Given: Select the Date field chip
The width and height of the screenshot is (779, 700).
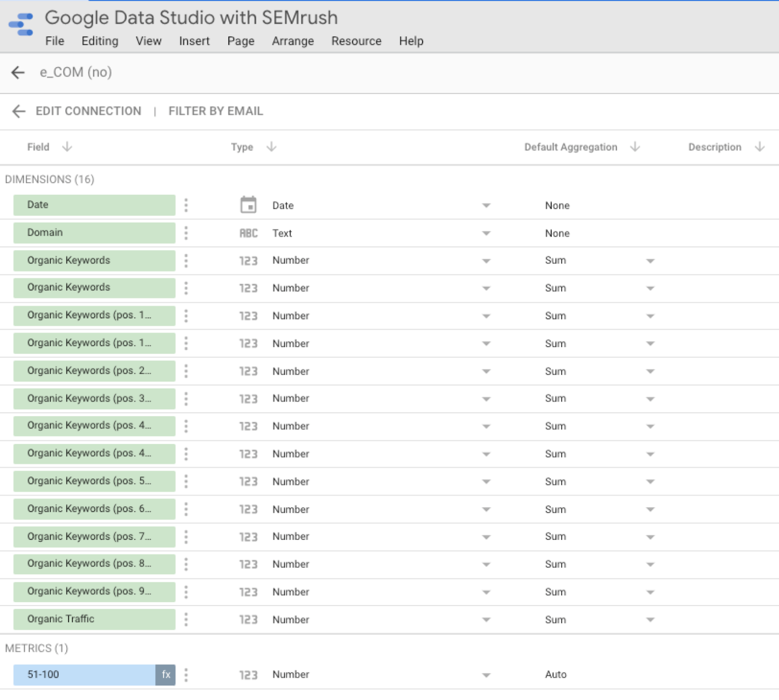Looking at the screenshot, I should coord(94,205).
